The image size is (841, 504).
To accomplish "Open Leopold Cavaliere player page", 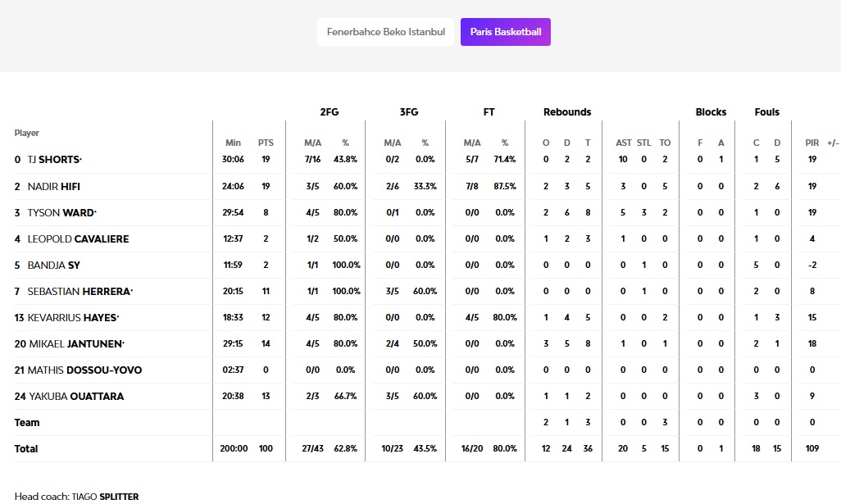I will tap(78, 238).
